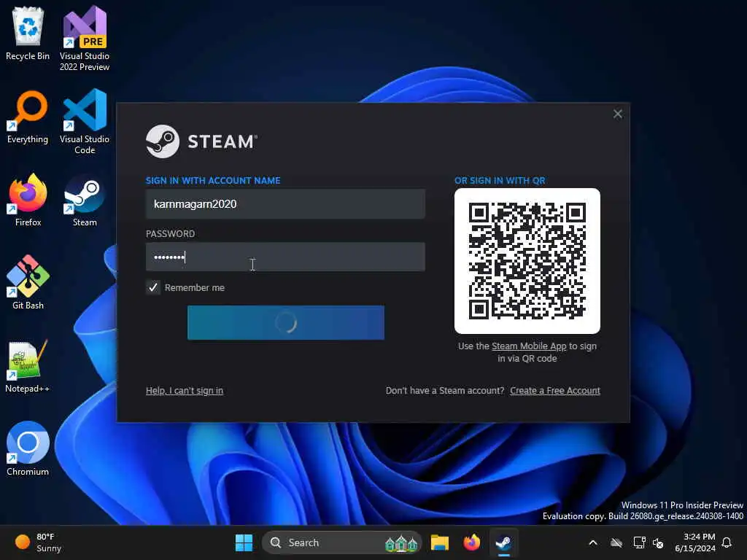This screenshot has height=560, width=747.
Task: Select the Notepad++ desktop shortcut
Action: (28, 366)
